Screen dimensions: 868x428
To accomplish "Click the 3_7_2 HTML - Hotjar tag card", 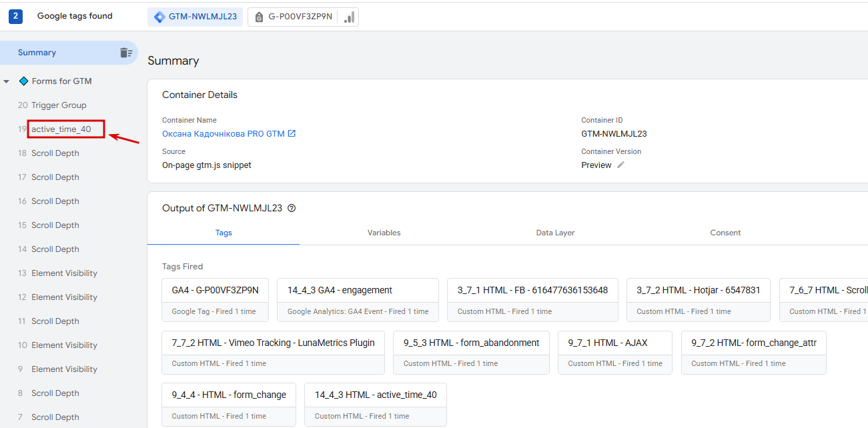I will (698, 300).
